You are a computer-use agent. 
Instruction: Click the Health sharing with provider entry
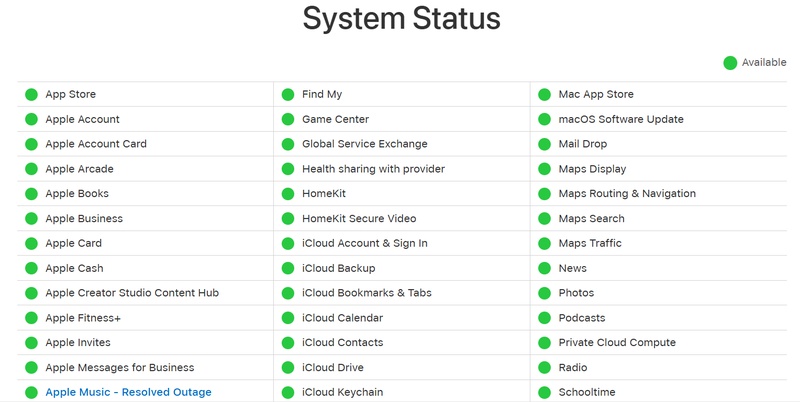[x=373, y=169]
